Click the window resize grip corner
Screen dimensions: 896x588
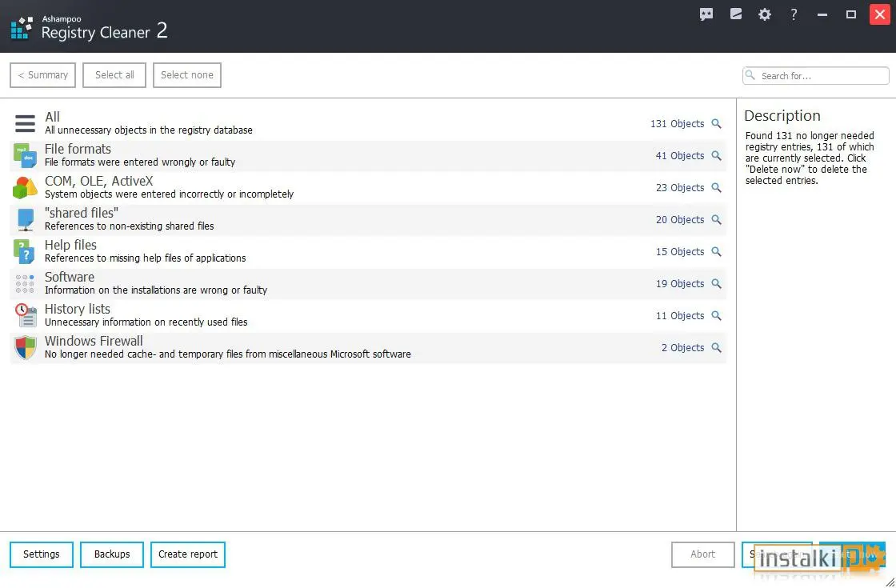tap(890, 582)
